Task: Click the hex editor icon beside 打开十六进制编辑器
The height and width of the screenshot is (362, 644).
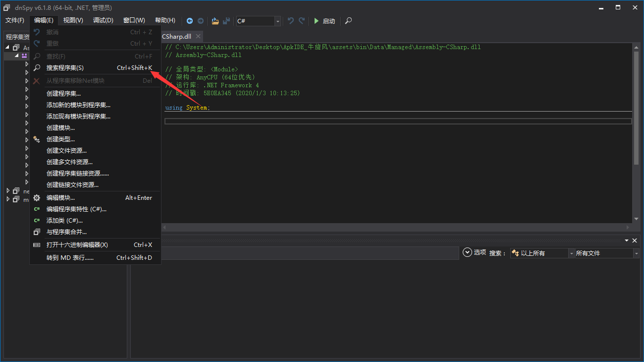Action: [x=37, y=245]
